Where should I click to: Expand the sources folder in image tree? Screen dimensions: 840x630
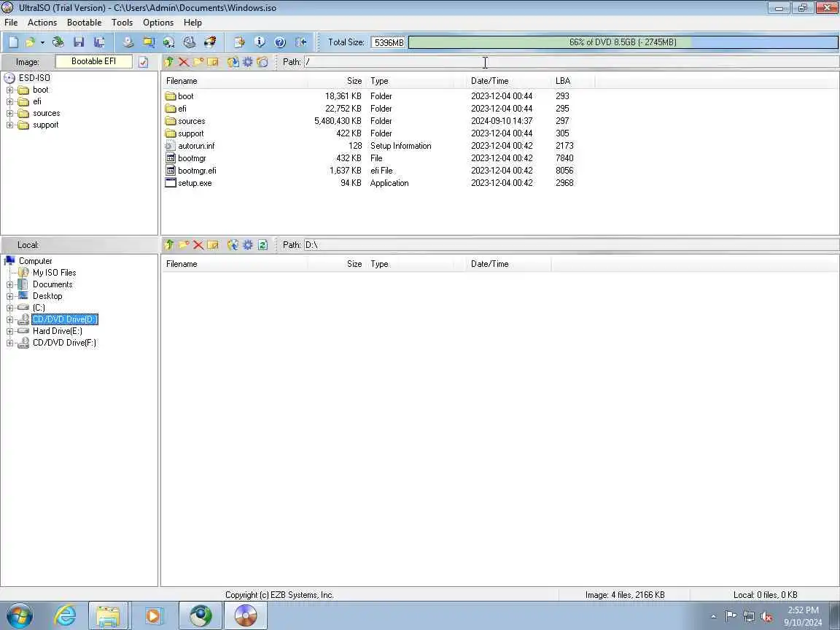click(x=9, y=114)
